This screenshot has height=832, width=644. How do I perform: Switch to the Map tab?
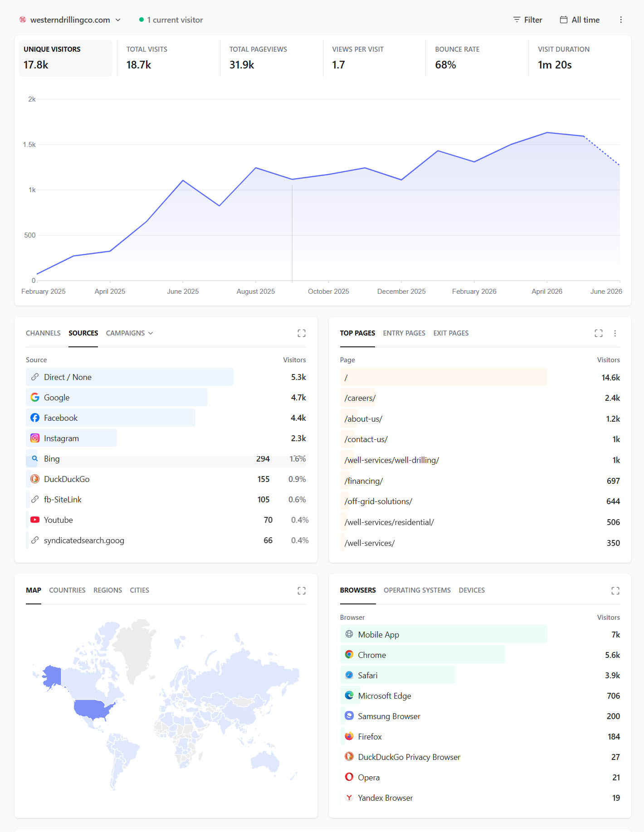point(34,590)
